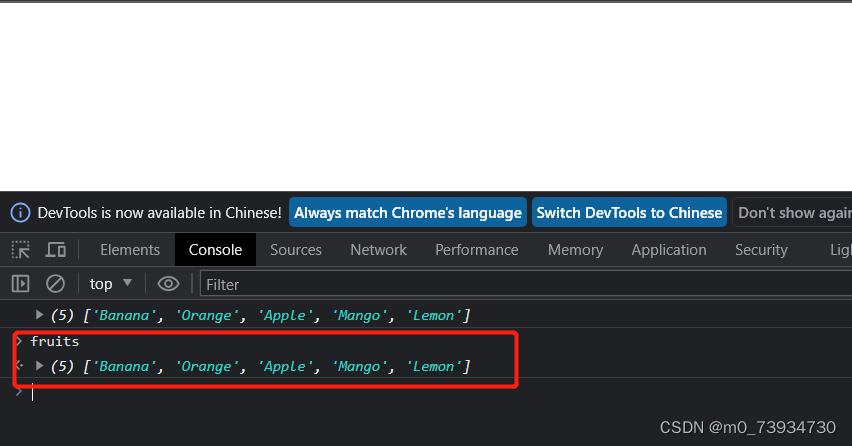The image size is (852, 446).
Task: Switch to the Memory tab
Action: coord(575,250)
